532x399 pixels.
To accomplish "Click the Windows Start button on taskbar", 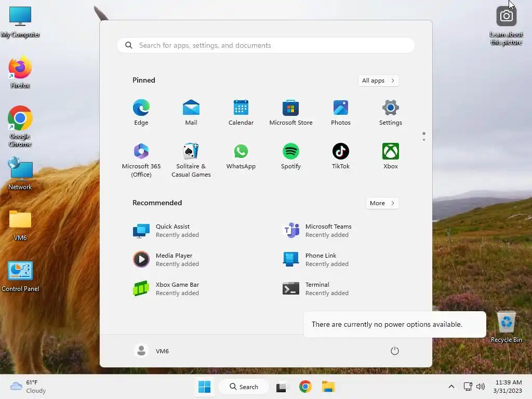I will 204,387.
